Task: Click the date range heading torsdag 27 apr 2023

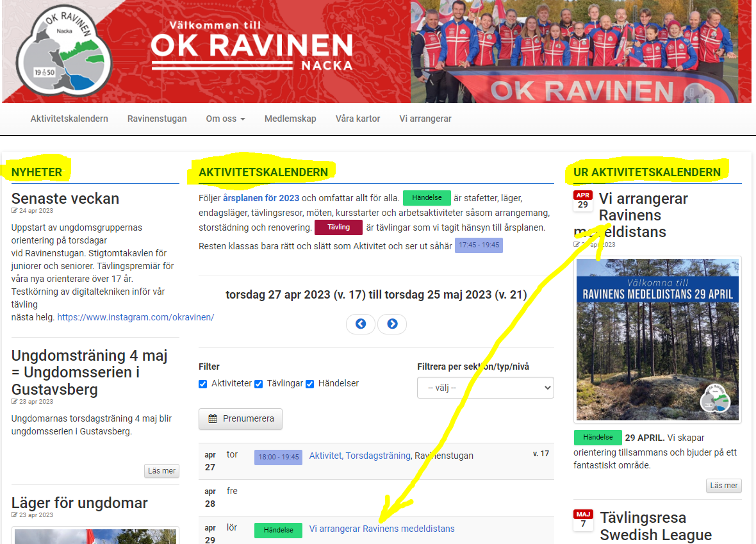Action: pos(376,295)
